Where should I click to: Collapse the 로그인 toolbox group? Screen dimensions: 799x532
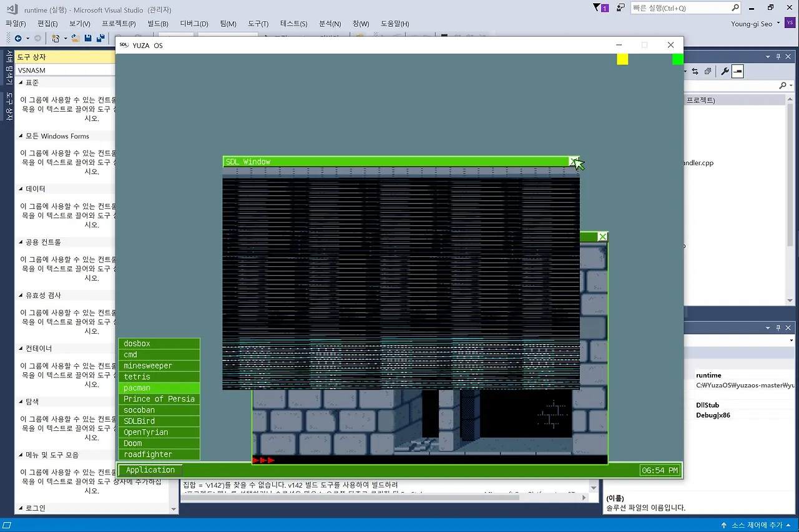pos(21,508)
